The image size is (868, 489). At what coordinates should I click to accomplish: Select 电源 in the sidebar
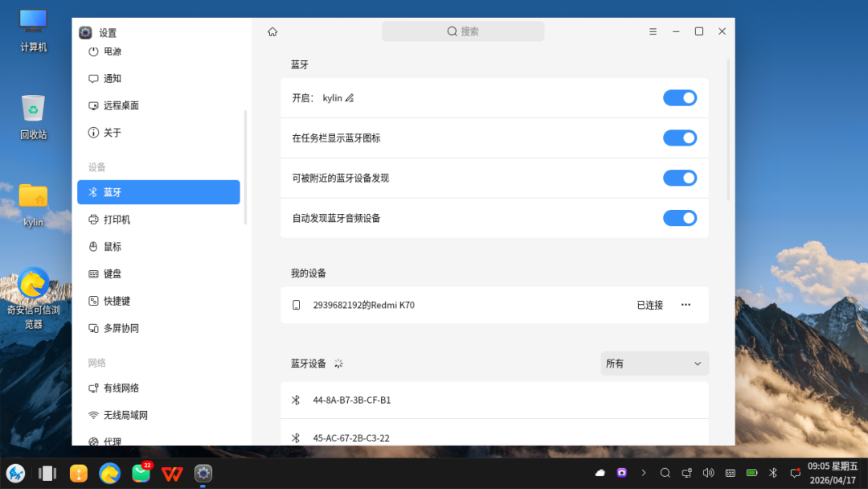[x=158, y=51]
